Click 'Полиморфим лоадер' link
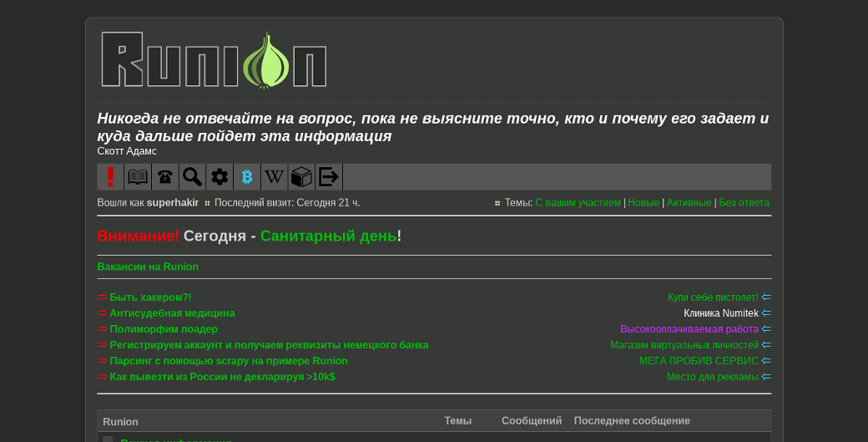 coord(164,329)
